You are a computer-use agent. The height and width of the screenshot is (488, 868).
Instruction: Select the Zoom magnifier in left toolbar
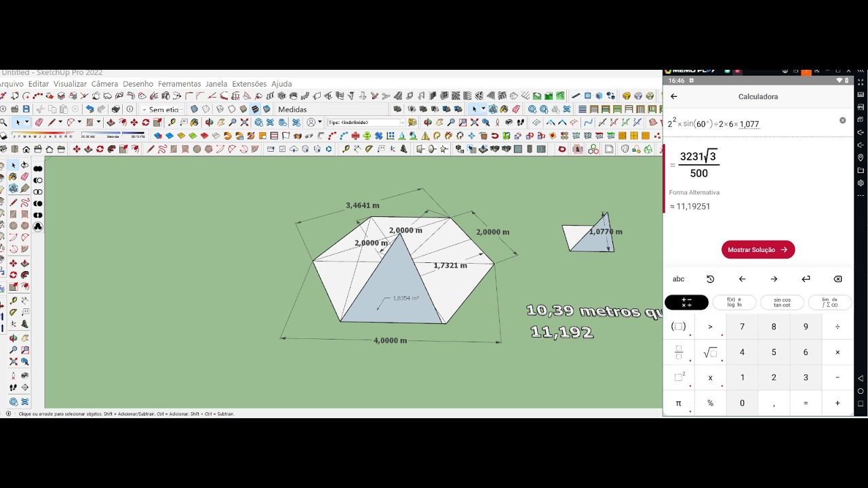13,350
